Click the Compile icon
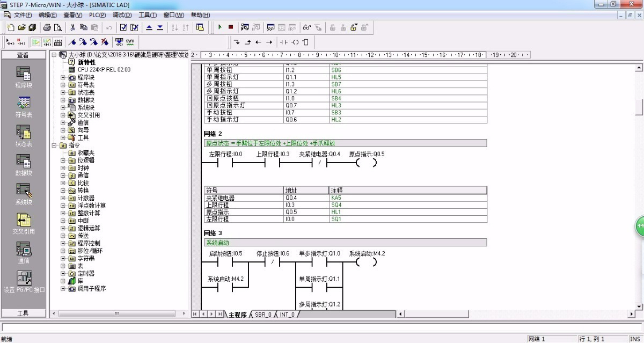Screen dimensions: 644x343 tap(123, 27)
